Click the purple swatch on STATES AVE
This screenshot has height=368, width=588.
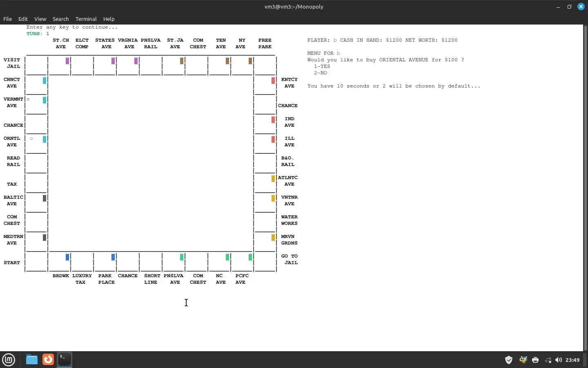(113, 61)
